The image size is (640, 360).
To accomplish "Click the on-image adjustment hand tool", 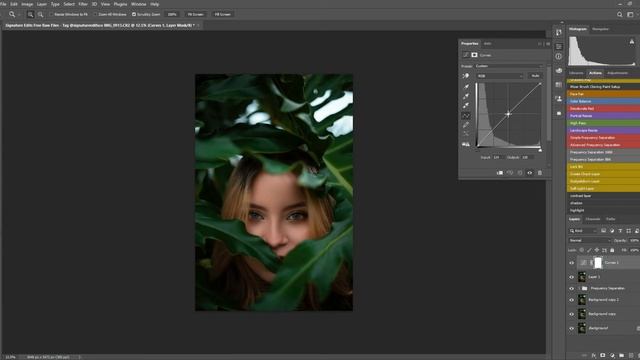I will pyautogui.click(x=466, y=76).
